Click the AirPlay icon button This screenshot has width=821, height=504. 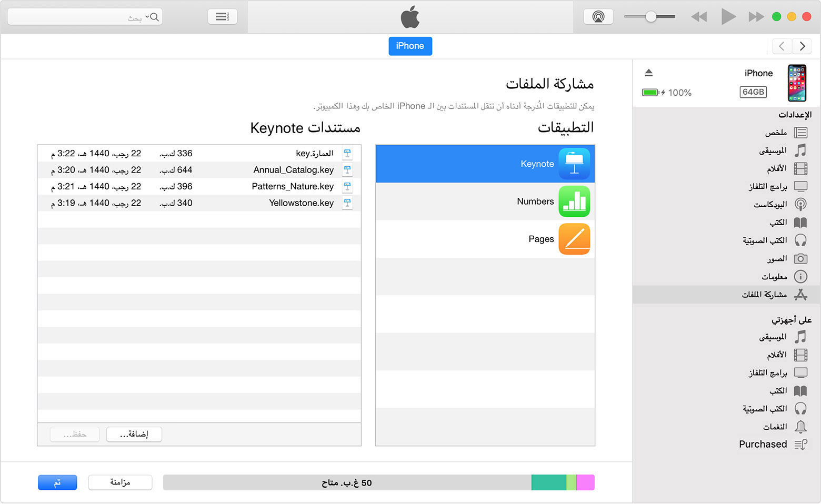tap(598, 17)
